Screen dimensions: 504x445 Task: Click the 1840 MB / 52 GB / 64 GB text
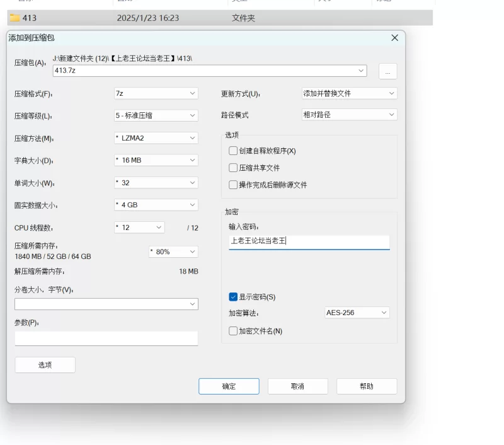coord(53,257)
